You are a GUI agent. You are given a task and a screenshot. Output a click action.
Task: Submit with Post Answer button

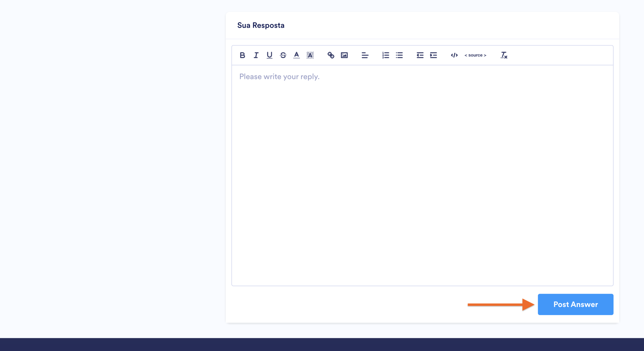pyautogui.click(x=575, y=304)
